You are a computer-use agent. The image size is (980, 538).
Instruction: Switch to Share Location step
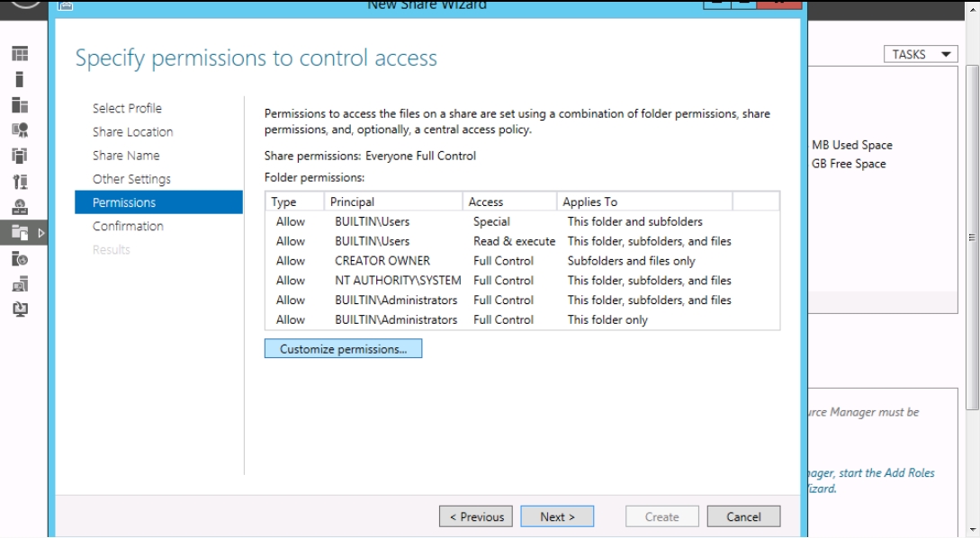132,131
